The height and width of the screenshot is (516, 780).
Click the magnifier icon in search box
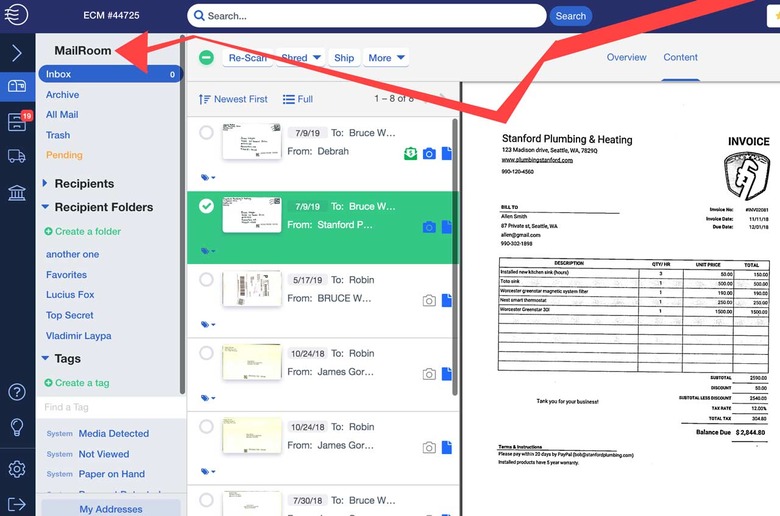199,15
